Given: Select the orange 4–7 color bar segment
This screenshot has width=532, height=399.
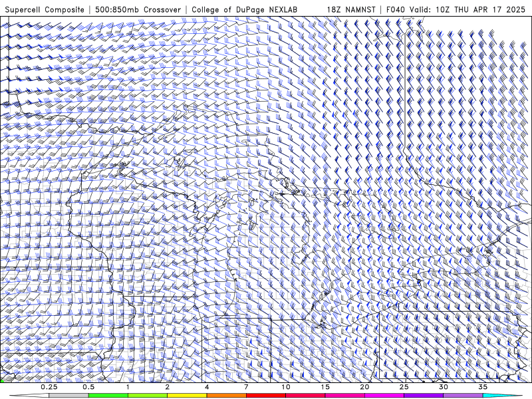Looking at the screenshot, I should coord(227,396).
